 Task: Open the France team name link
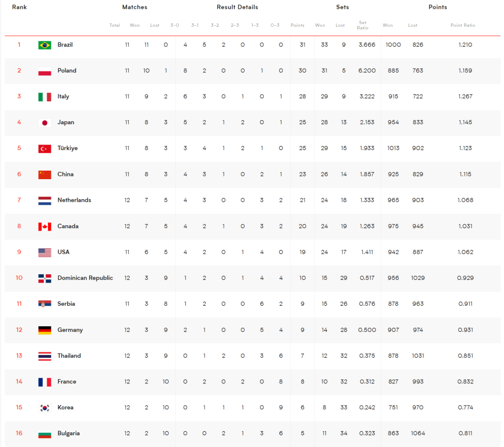pyautogui.click(x=67, y=382)
